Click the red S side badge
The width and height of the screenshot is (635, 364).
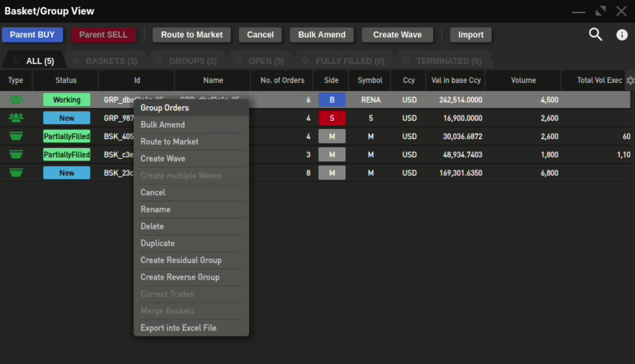coord(332,118)
